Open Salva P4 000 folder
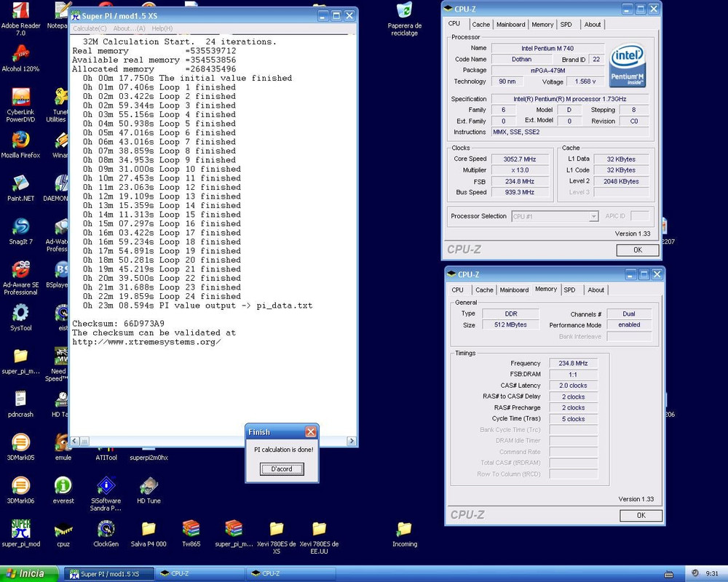The image size is (728, 582). [149, 534]
